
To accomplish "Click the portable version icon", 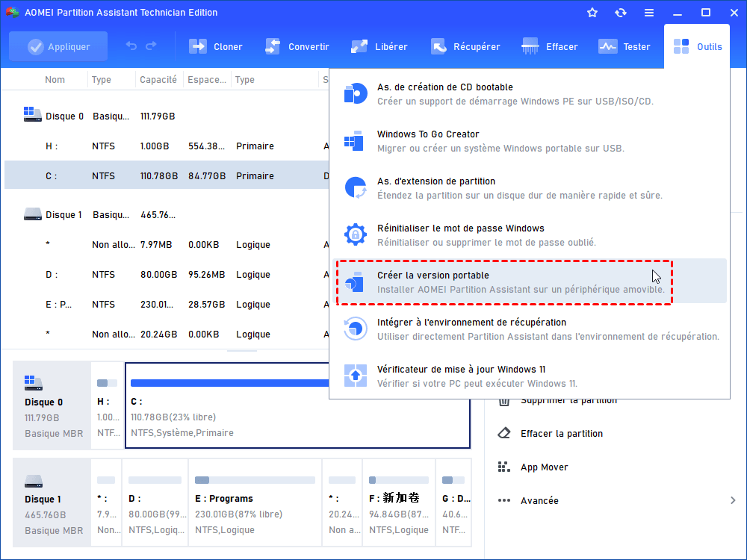I will (x=354, y=282).
